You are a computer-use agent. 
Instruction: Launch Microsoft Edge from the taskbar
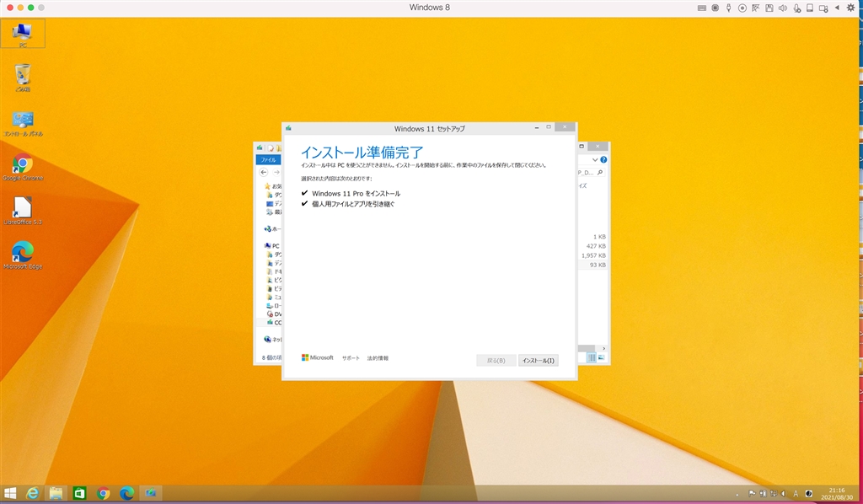coord(127,494)
